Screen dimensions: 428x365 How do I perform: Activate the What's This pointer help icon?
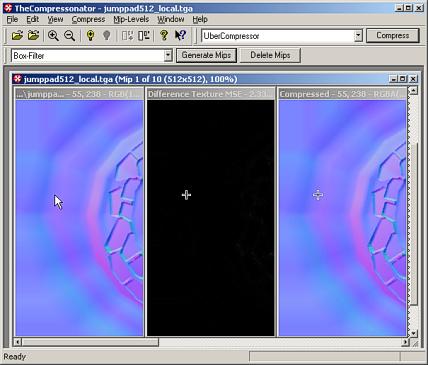180,35
